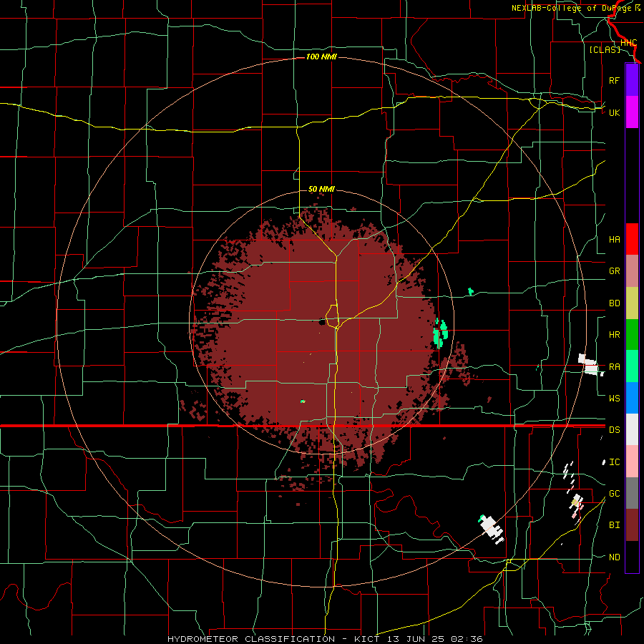644x644 pixels.
Task: Click the 'HHC' product label
Action: pyautogui.click(x=628, y=43)
